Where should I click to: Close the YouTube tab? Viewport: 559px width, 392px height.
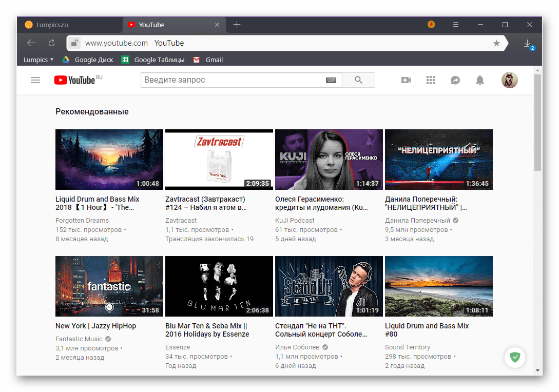tap(217, 25)
